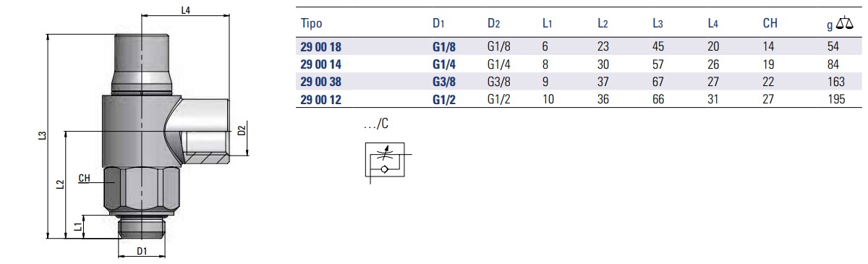
Task: Click the Tipo column header
Action: (311, 24)
